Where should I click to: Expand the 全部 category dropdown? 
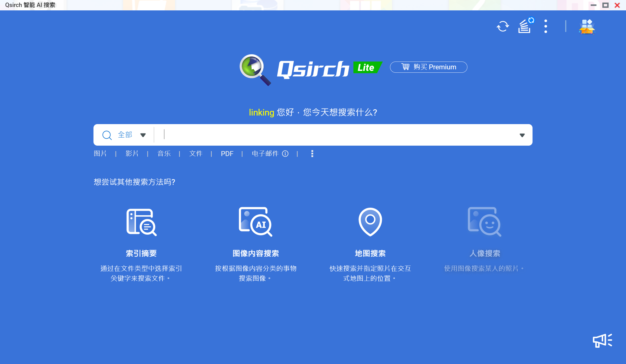point(143,135)
